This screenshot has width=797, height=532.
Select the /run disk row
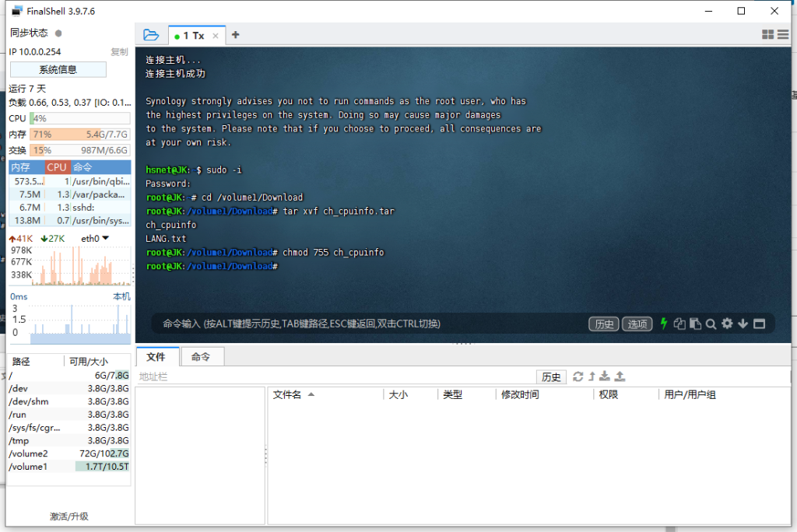tap(69, 415)
